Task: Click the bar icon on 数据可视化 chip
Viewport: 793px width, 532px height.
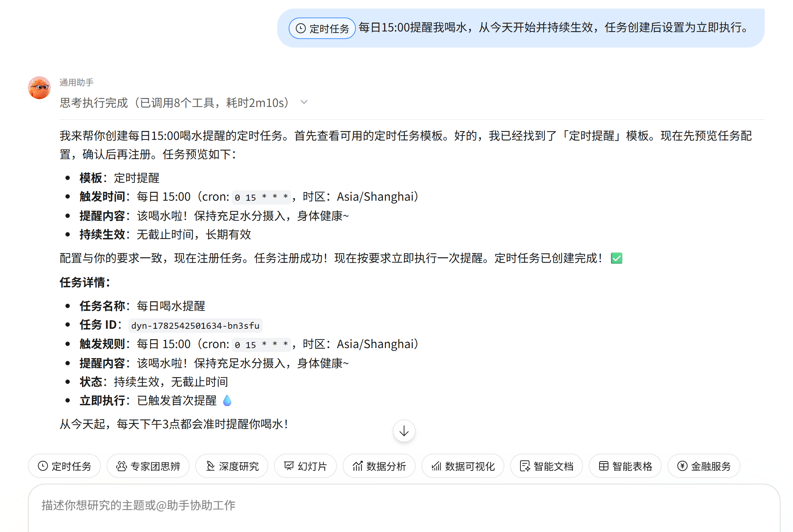Action: tap(436, 466)
